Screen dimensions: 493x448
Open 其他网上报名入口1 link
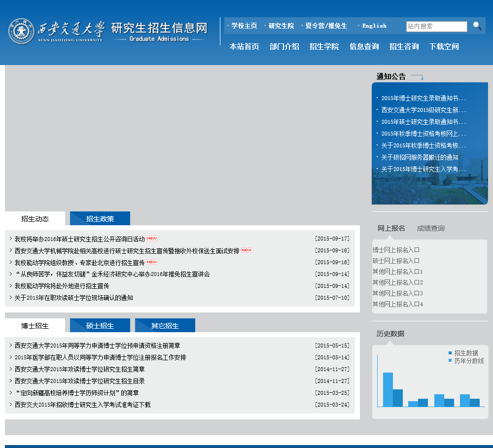398,272
